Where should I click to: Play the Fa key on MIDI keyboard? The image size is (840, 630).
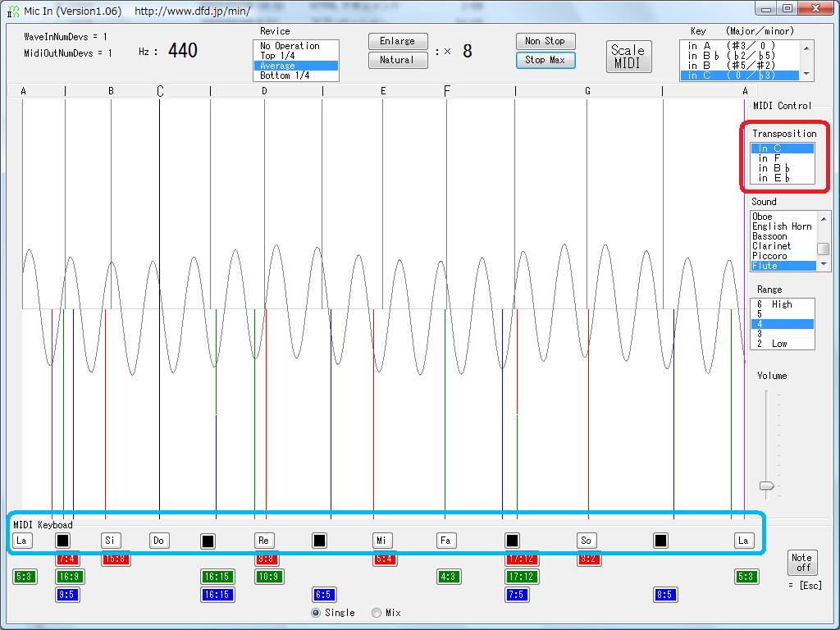[446, 541]
